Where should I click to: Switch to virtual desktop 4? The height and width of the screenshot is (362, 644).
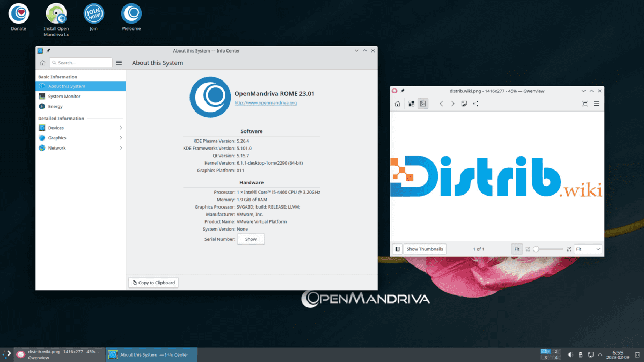tap(556, 358)
